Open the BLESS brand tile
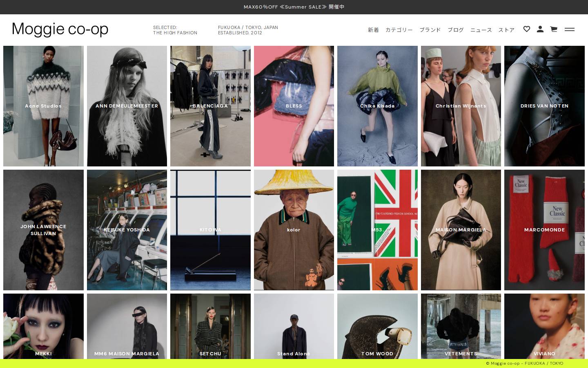588x368 pixels. coord(294,106)
